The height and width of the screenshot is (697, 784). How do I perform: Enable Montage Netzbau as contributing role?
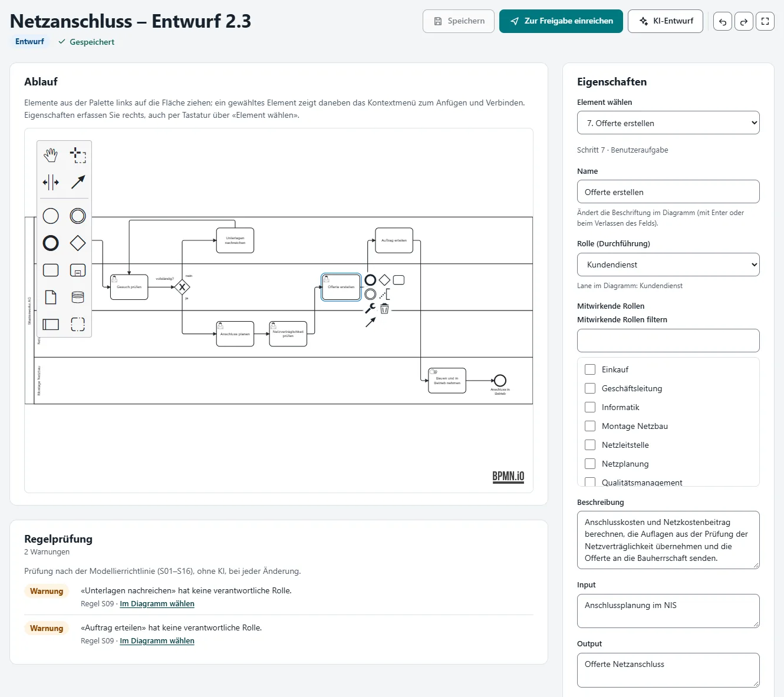click(590, 426)
